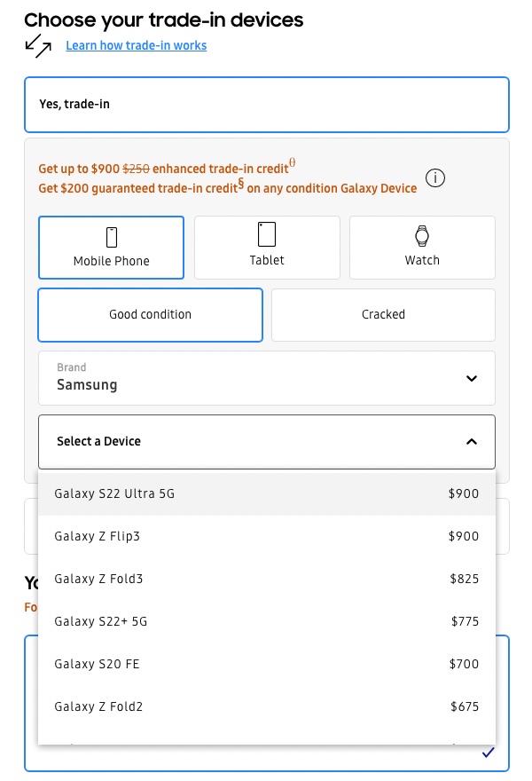This screenshot has width=532, height=781.
Task: Open Learn how trade-in works link
Action: (137, 45)
